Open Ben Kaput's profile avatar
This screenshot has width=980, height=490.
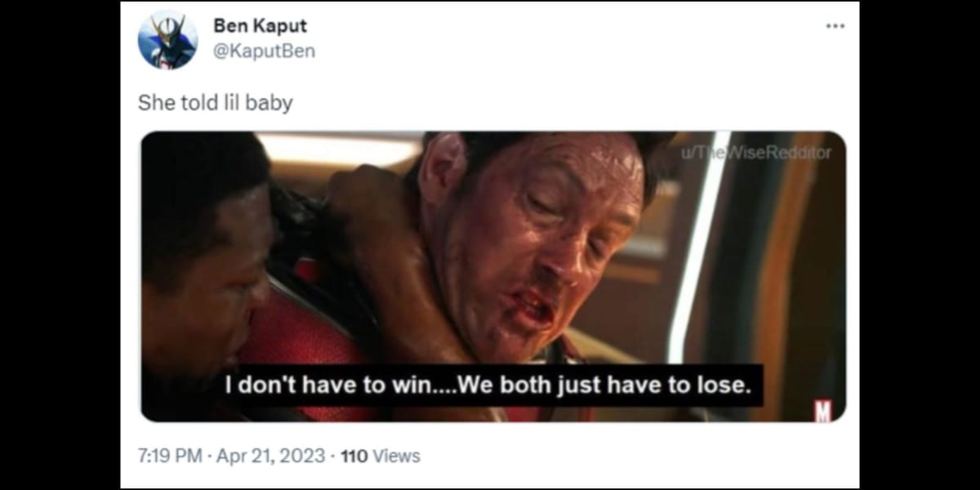167,39
